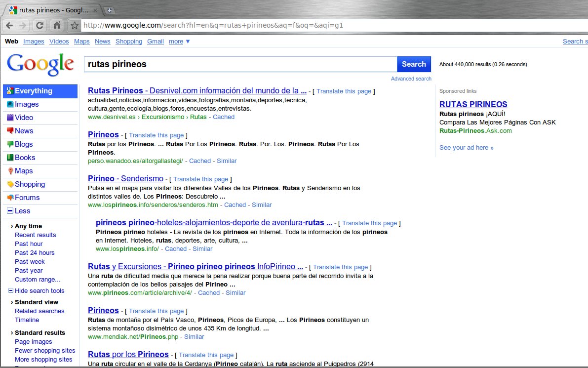Viewport: 588px width, 368px height.
Task: Click the Less collapse minus icon
Action: (10, 211)
